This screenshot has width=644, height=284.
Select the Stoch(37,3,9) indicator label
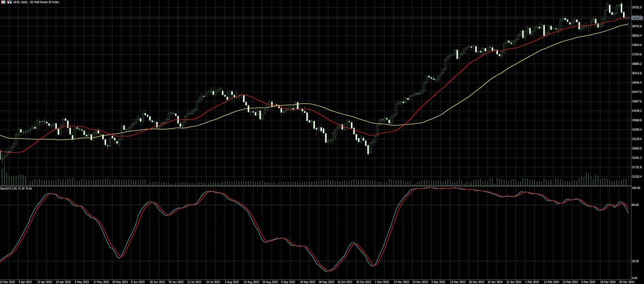point(16,188)
